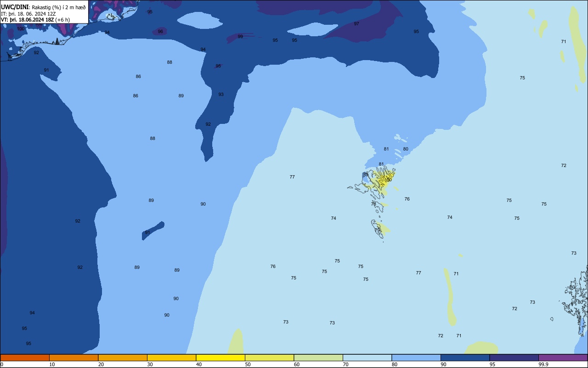The image size is (588, 368).
Task: Click the 40–50 bright yellow legend swatch
Action: click(x=220, y=357)
